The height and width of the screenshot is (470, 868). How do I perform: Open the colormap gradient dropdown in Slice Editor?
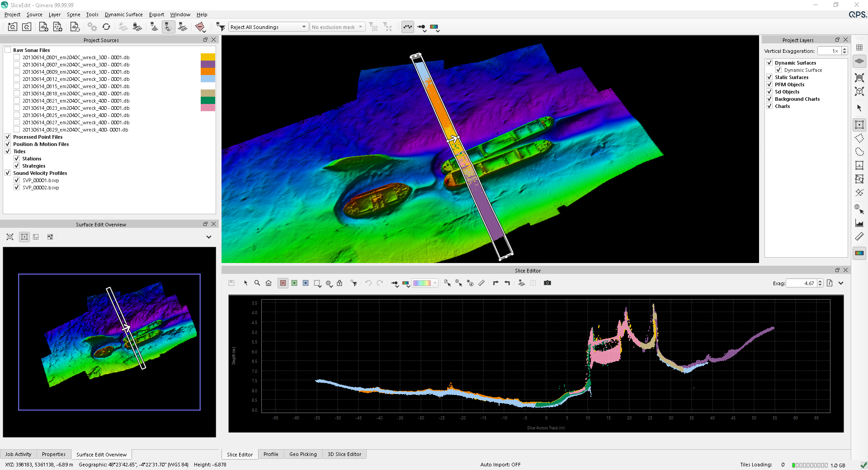tap(425, 283)
